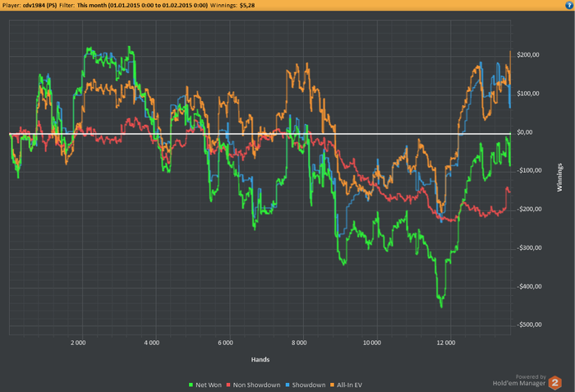Image resolution: width=575 pixels, height=392 pixels.
Task: Click the 12 000 hands axis label
Action: click(x=446, y=343)
